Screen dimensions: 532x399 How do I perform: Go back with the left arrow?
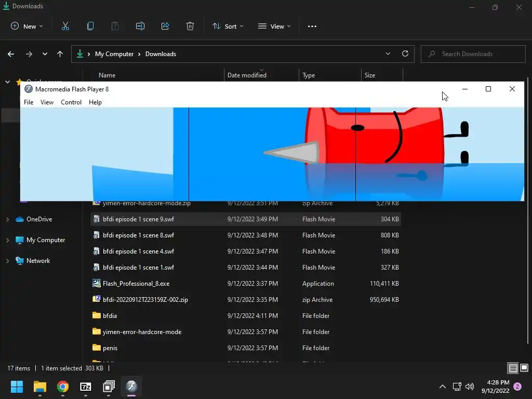[x=11, y=54]
